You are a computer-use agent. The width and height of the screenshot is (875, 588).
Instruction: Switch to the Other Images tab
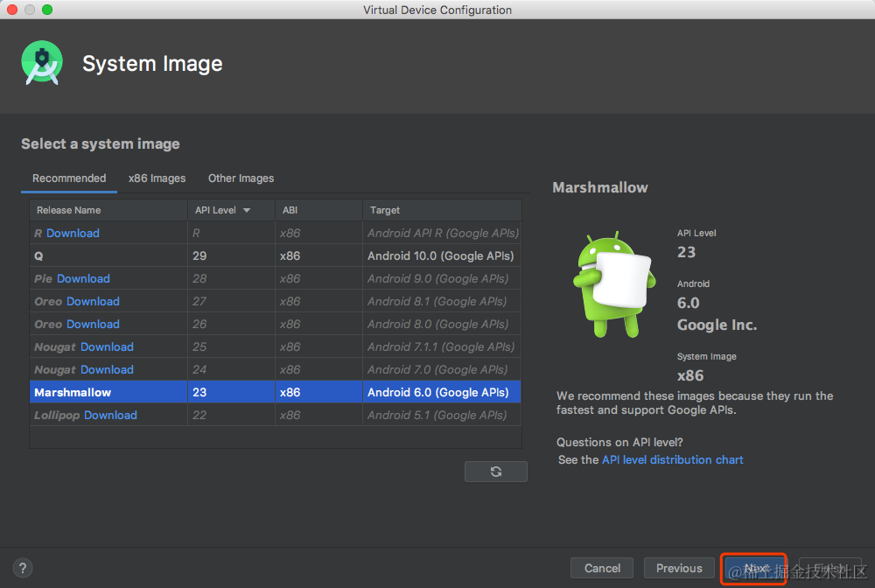(241, 178)
